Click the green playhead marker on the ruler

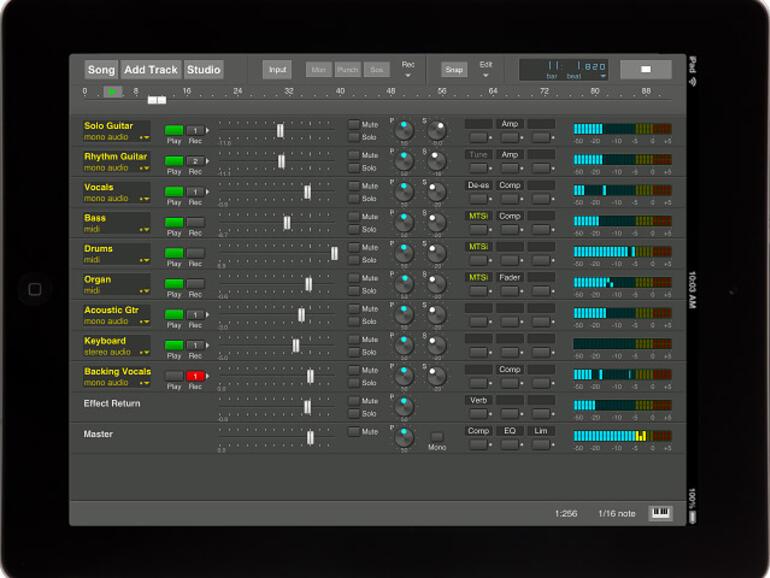[112, 91]
